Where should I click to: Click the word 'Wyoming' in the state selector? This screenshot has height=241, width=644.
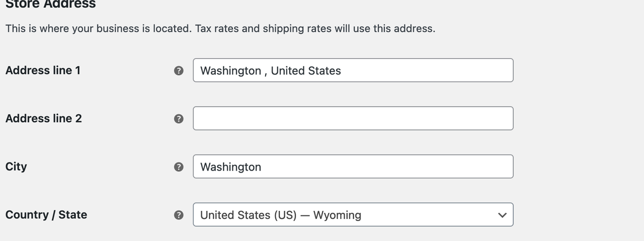tap(337, 215)
